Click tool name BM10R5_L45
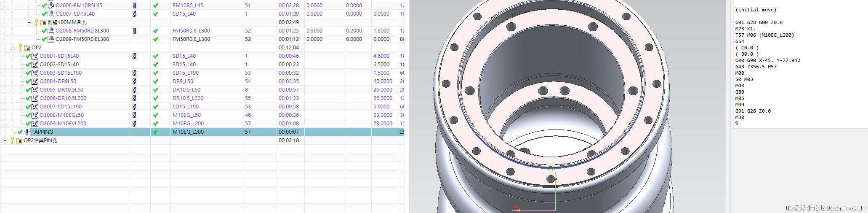Image resolution: width=868 pixels, height=213 pixels. click(188, 5)
